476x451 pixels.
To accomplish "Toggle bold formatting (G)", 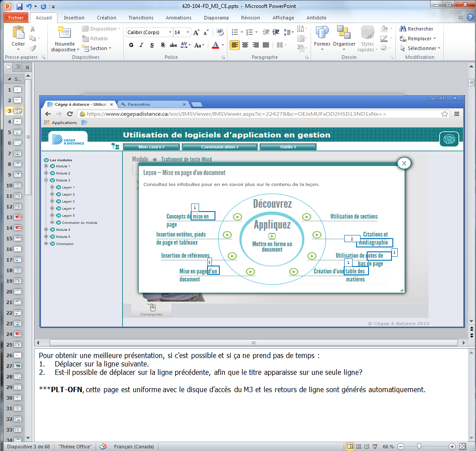I will pos(131,45).
